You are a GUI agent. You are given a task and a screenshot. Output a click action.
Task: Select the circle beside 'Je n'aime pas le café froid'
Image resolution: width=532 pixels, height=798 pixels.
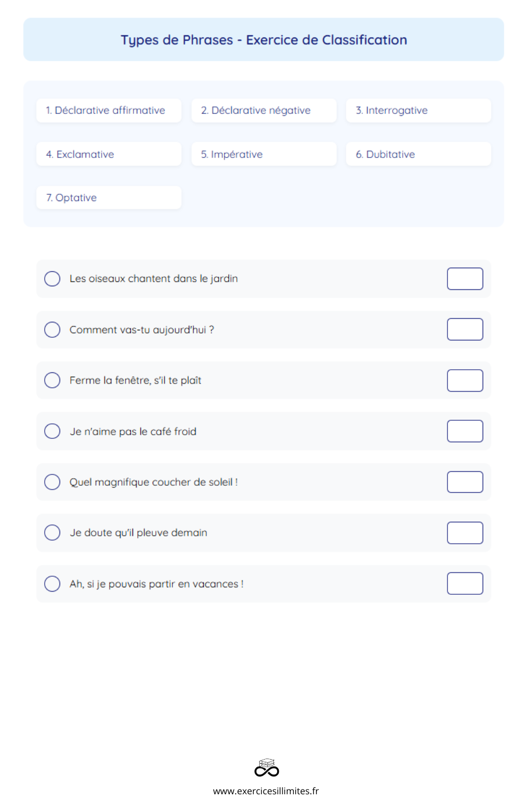[x=52, y=431]
